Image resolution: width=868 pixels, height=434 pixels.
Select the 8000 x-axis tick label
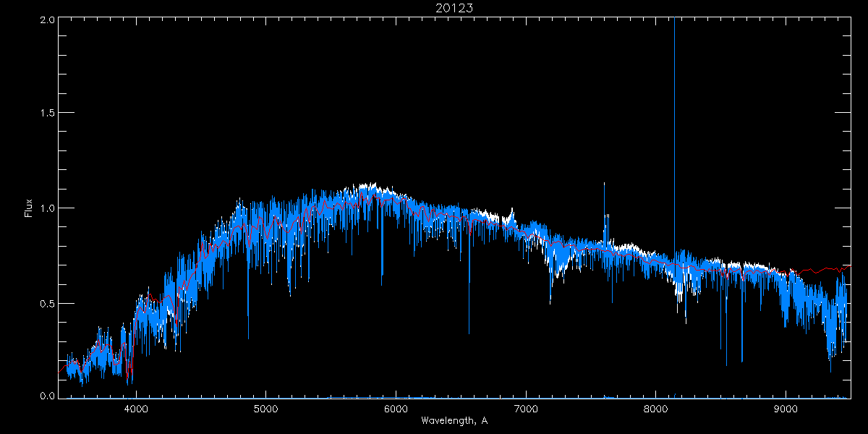coord(655,408)
